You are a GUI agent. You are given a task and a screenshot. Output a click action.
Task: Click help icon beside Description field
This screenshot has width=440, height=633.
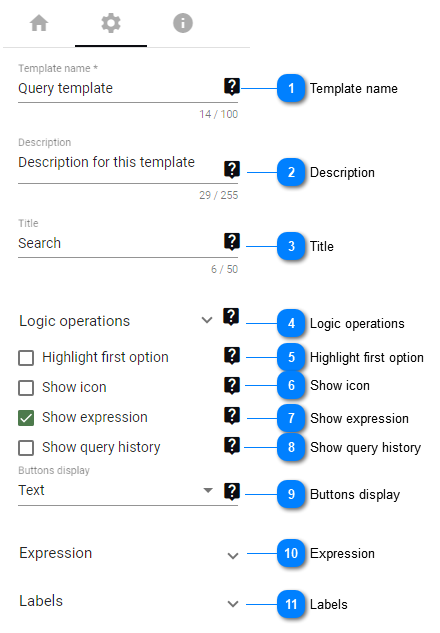[232, 170]
